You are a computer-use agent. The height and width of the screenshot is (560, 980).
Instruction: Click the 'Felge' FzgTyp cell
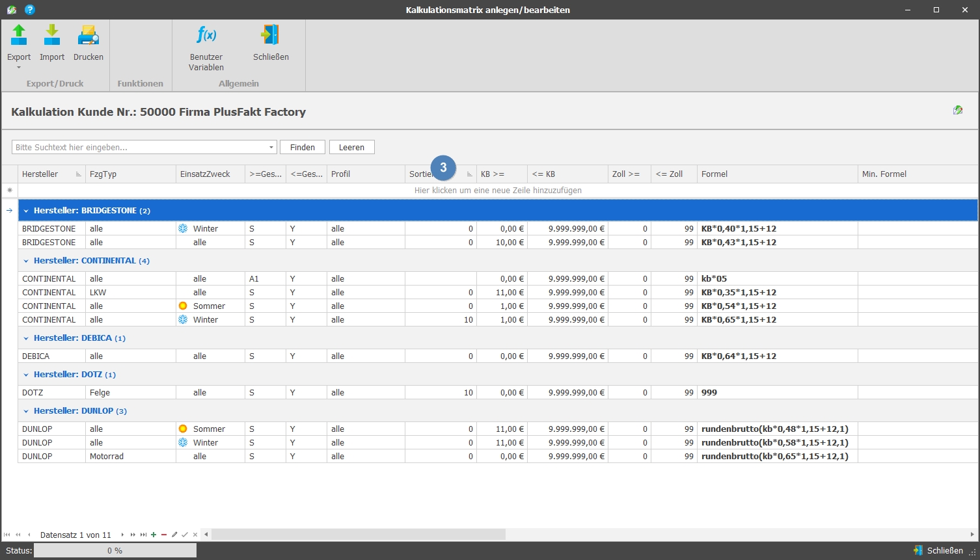click(x=131, y=392)
